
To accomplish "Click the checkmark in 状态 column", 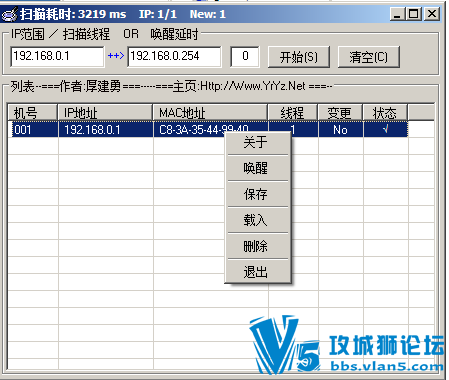I will [385, 129].
